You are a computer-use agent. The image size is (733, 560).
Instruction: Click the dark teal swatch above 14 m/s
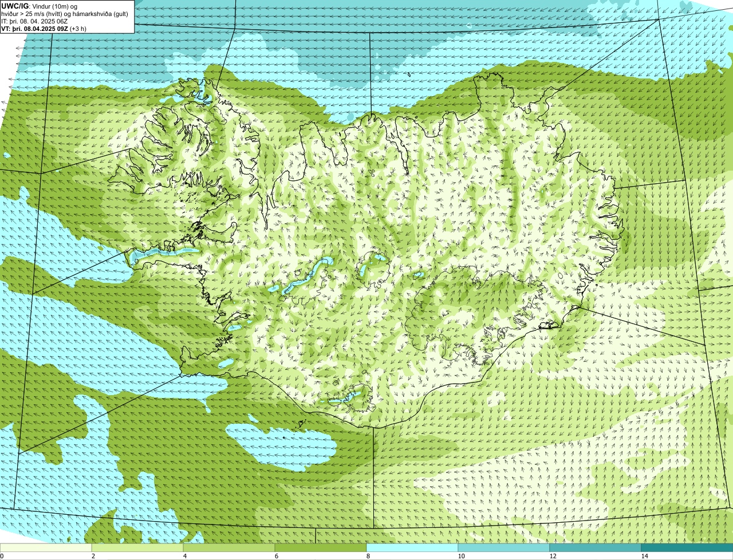pos(687,547)
